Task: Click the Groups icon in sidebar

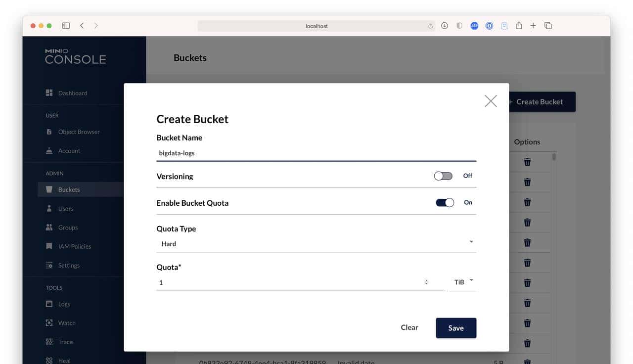Action: [49, 227]
